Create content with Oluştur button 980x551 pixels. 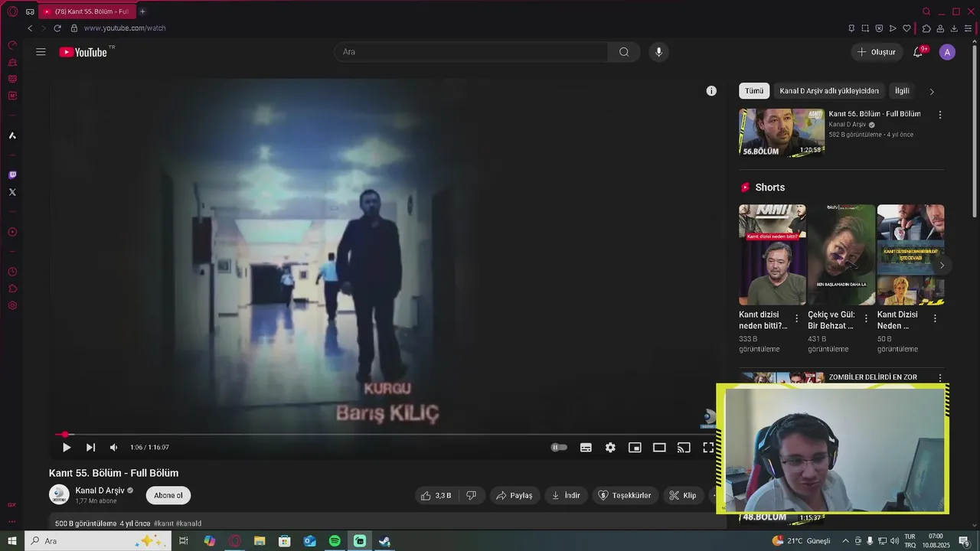876,52
